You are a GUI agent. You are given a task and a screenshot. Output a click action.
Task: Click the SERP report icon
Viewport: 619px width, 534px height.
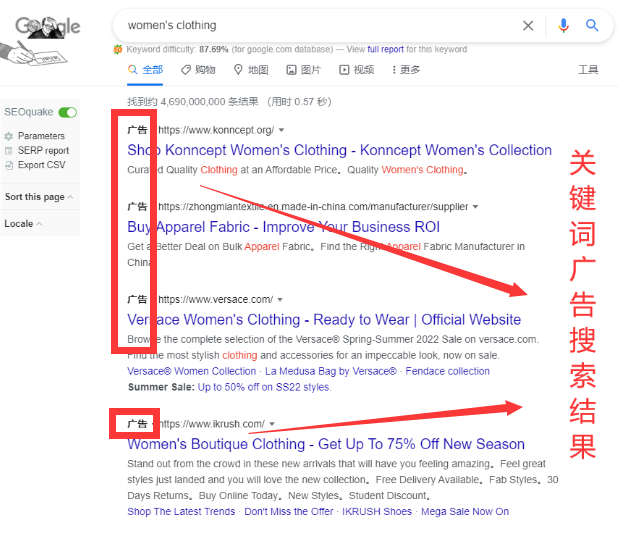[x=9, y=151]
